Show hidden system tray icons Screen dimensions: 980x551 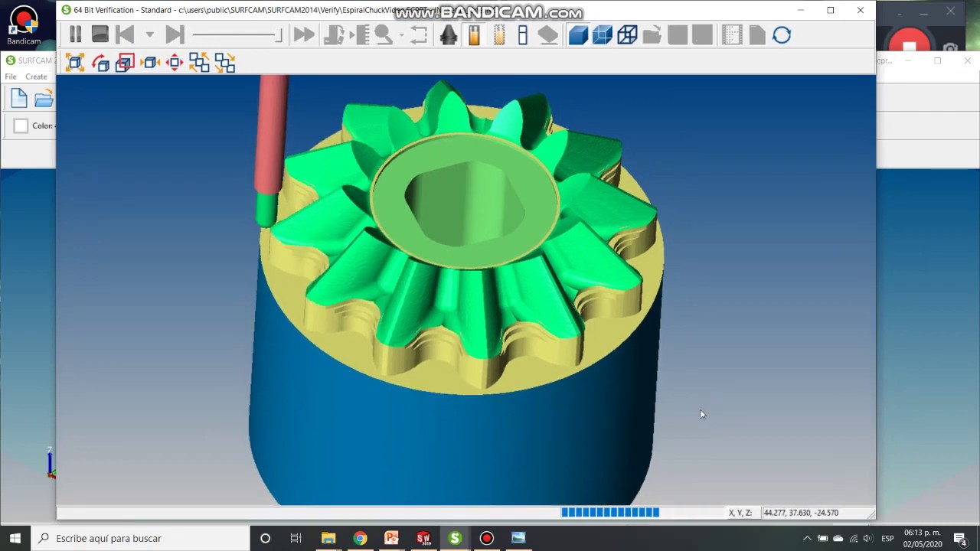pos(807,538)
